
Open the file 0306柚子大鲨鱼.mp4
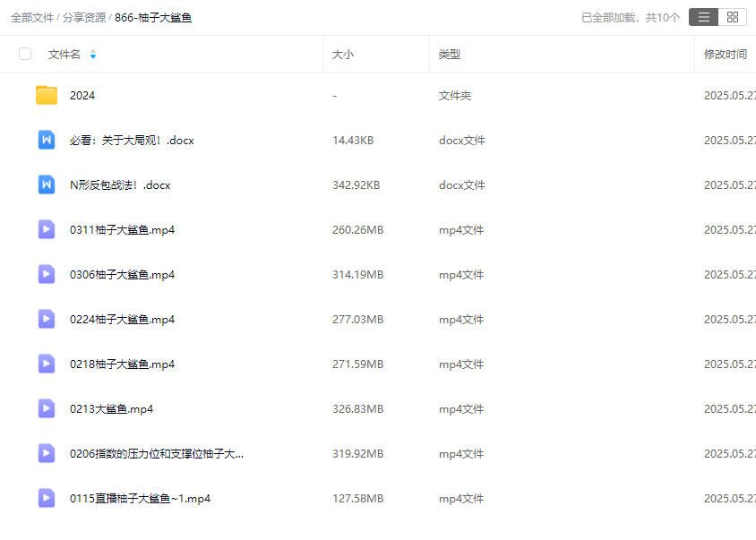pos(122,275)
